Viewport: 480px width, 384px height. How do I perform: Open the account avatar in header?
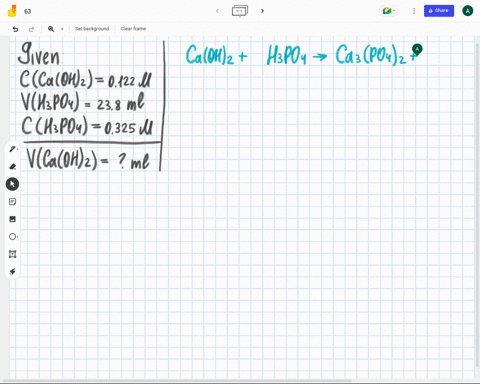(468, 11)
